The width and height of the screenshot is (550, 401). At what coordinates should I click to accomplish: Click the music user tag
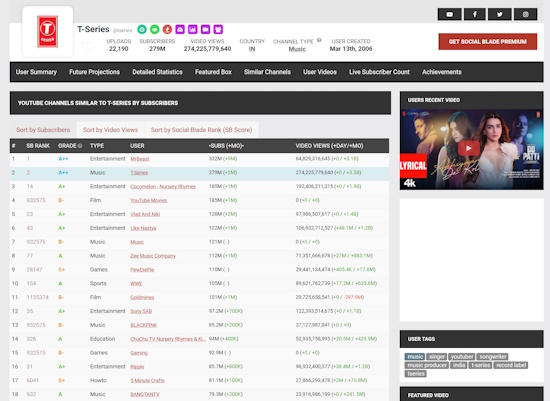(x=415, y=357)
